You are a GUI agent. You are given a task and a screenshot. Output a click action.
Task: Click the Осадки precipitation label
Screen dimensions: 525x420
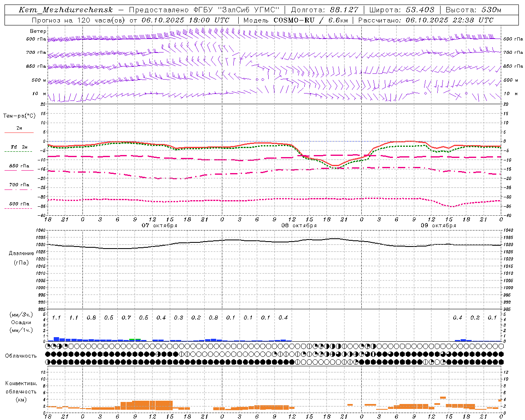pos(21,322)
